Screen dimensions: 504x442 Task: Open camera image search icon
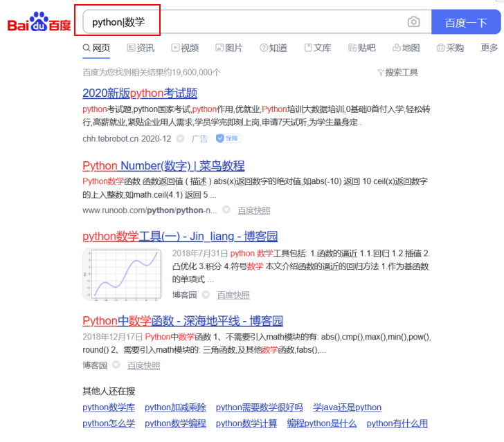click(413, 22)
